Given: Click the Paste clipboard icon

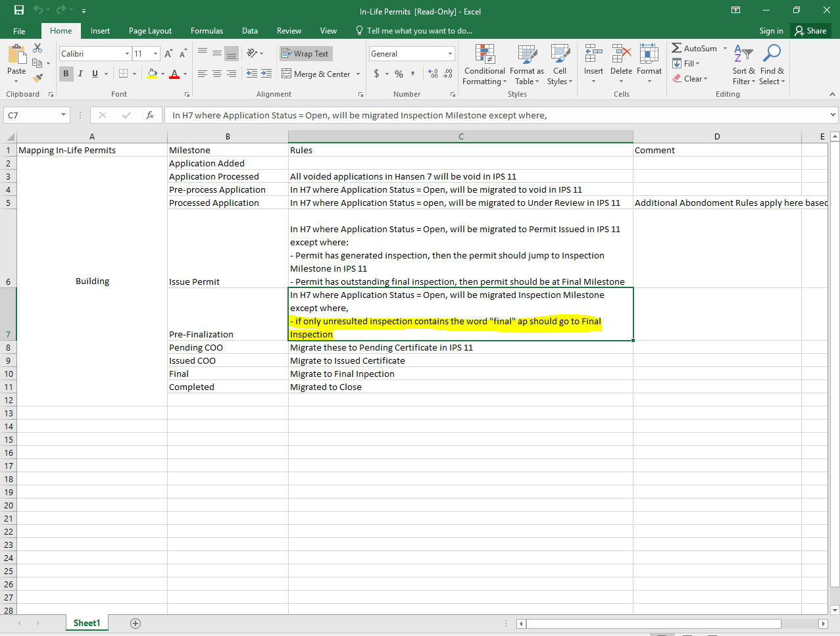Looking at the screenshot, I should [16, 55].
